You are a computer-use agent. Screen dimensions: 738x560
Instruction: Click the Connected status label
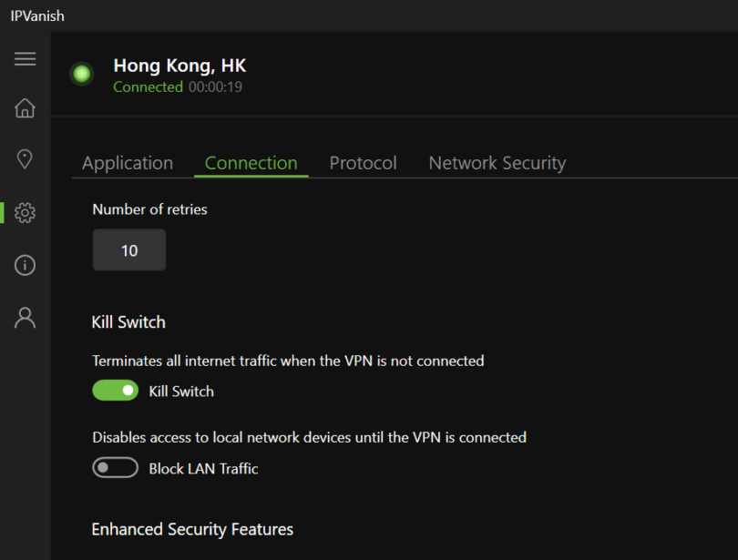[x=148, y=87]
